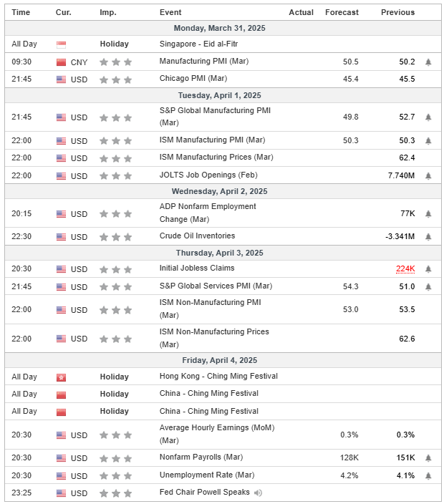The image size is (444, 504).
Task: Click the Friday, April 4, 2025 date header
Action: 220,360
